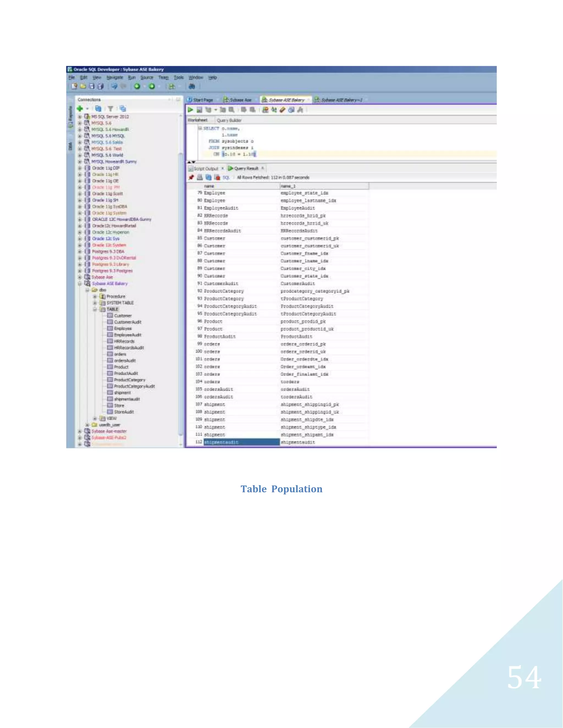Switch to the Query Builder tab
Image resolution: width=563 pixels, height=728 pixels.
point(229,120)
